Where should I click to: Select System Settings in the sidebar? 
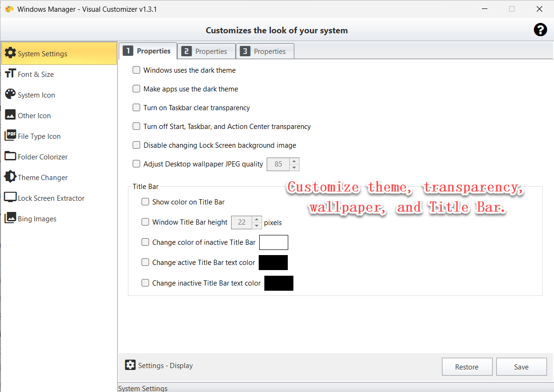click(x=59, y=53)
